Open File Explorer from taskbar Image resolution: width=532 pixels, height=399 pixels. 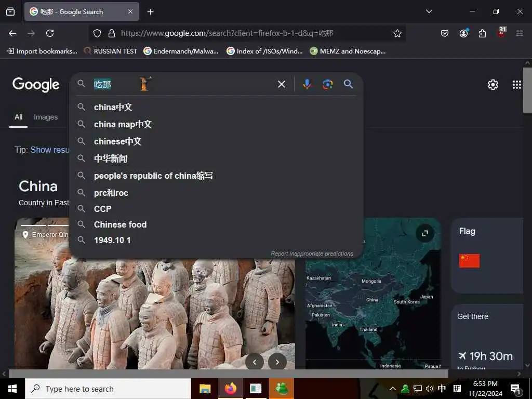tap(205, 389)
